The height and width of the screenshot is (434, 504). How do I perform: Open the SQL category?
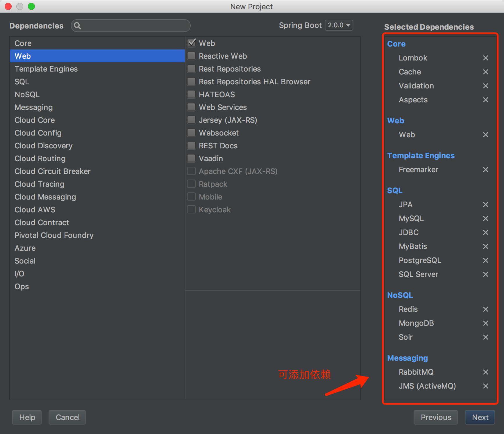click(x=97, y=82)
